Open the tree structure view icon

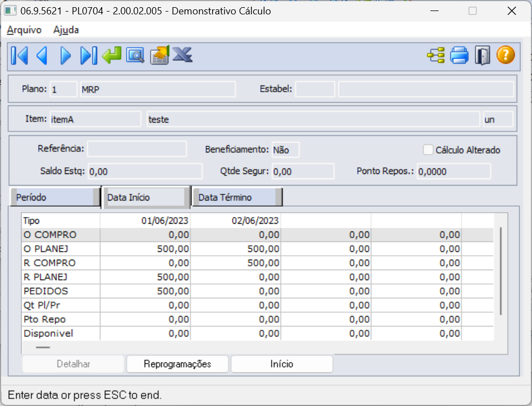(x=436, y=55)
